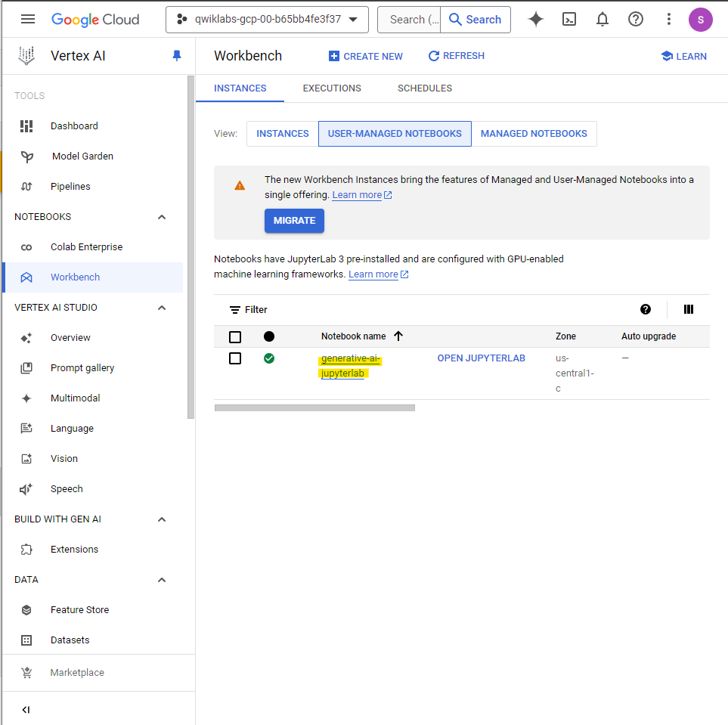Click the Workbench icon in sidebar

[26, 277]
